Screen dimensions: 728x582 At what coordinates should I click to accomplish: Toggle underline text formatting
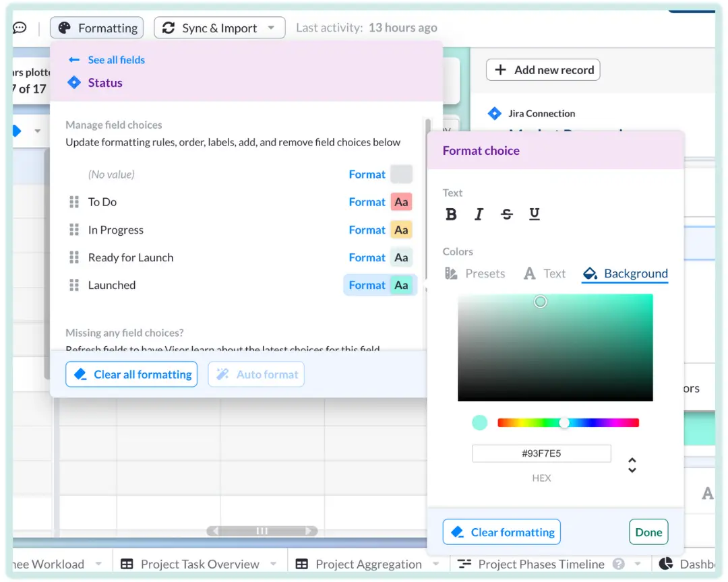(x=535, y=214)
